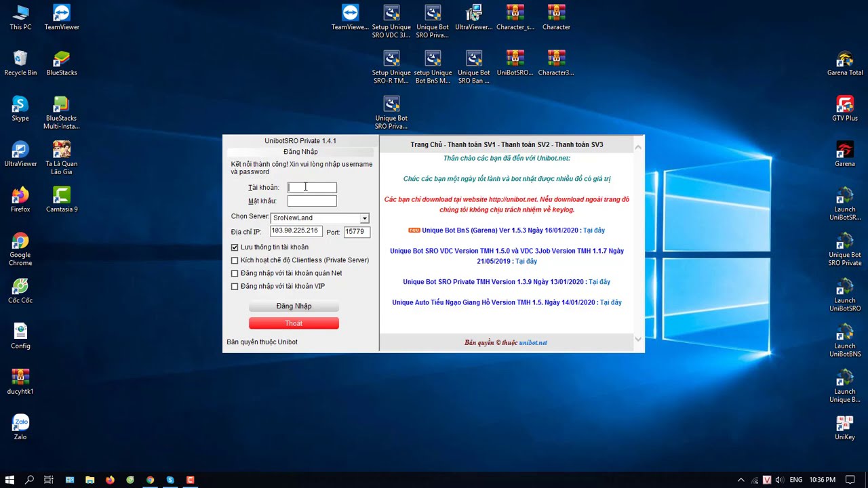The image size is (868, 488).
Task: Click news panel scrollbar up arrow
Action: [637, 146]
